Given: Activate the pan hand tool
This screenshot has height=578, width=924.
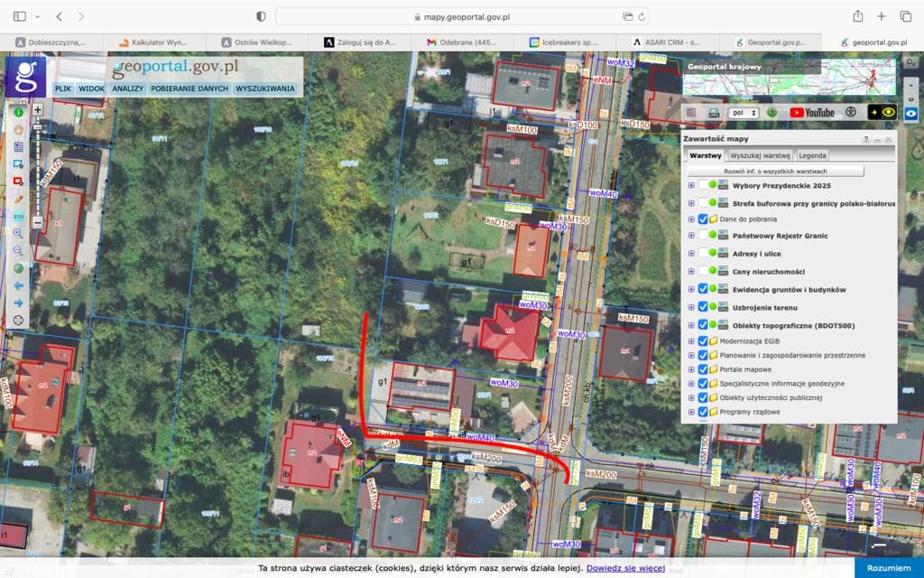Looking at the screenshot, I should [x=18, y=129].
